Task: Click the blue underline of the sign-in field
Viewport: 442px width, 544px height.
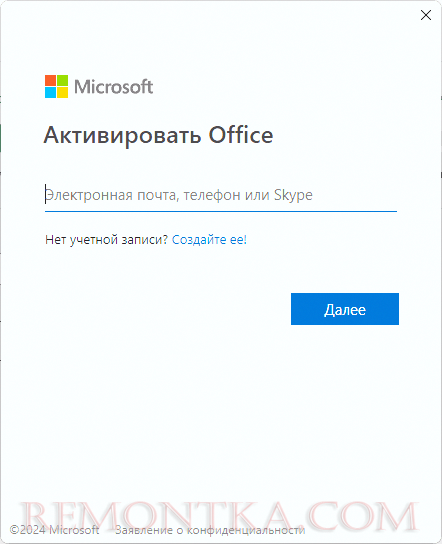Action: [x=221, y=211]
